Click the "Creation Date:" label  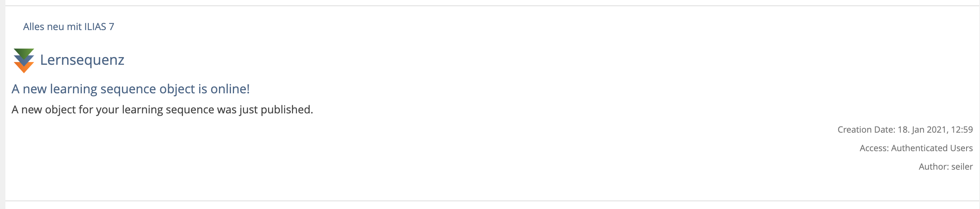pyautogui.click(x=866, y=130)
